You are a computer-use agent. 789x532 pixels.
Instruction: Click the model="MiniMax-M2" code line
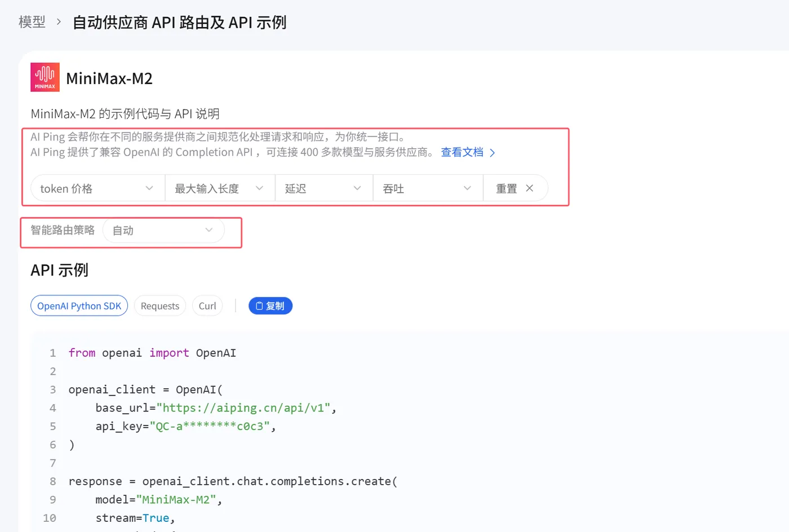pyautogui.click(x=158, y=499)
